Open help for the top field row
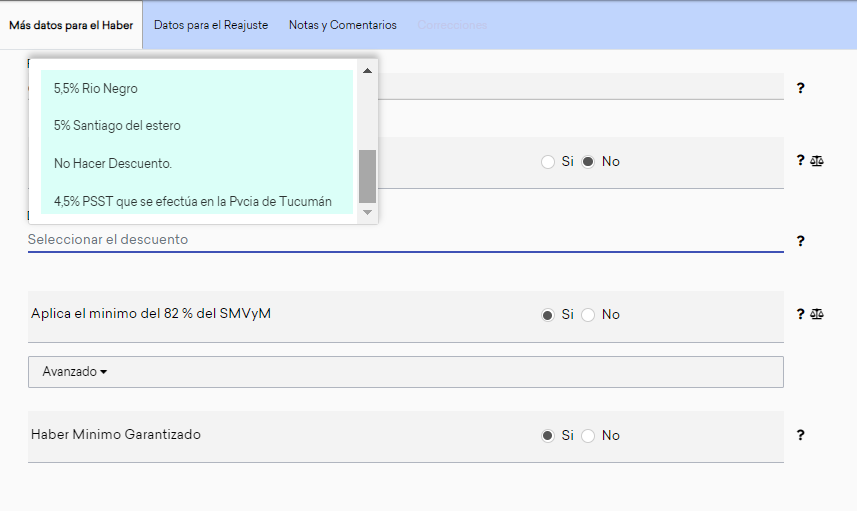 click(800, 88)
